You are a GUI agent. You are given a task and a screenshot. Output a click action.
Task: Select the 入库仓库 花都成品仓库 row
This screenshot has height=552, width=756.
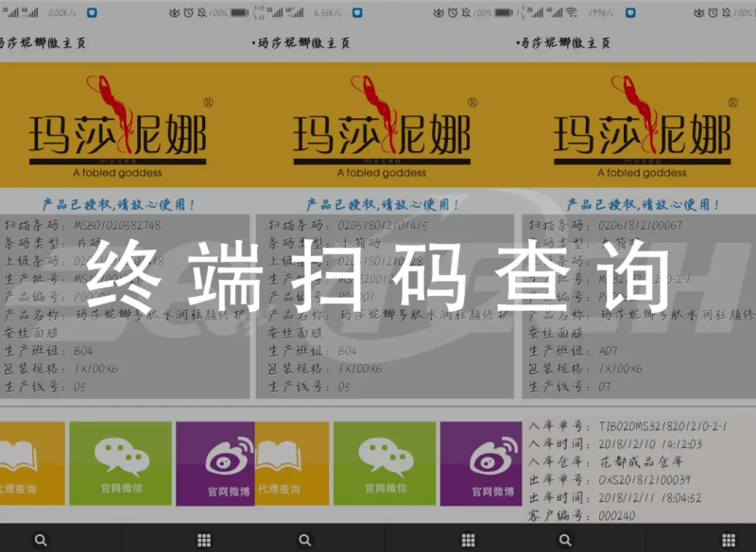[606, 462]
